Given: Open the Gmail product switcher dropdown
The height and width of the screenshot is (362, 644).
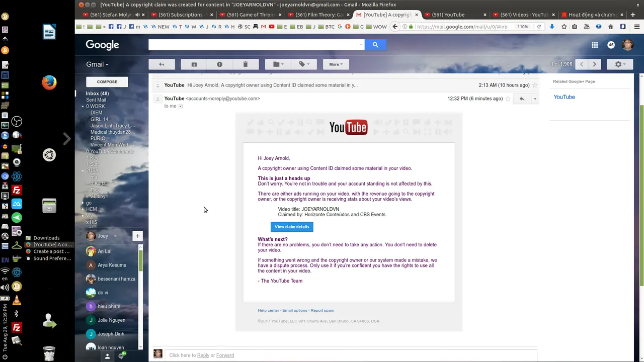Looking at the screenshot, I should [97, 64].
